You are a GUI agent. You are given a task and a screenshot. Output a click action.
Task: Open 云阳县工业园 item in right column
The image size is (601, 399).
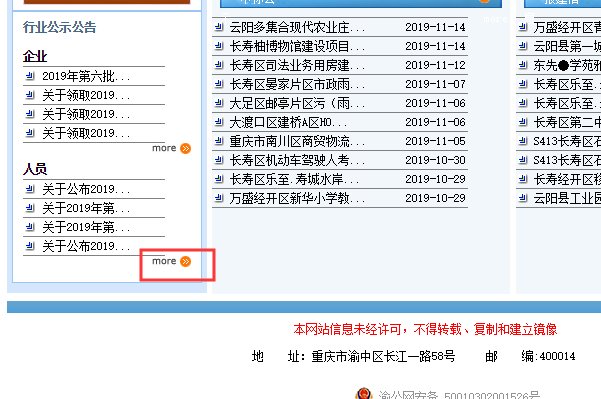click(567, 198)
